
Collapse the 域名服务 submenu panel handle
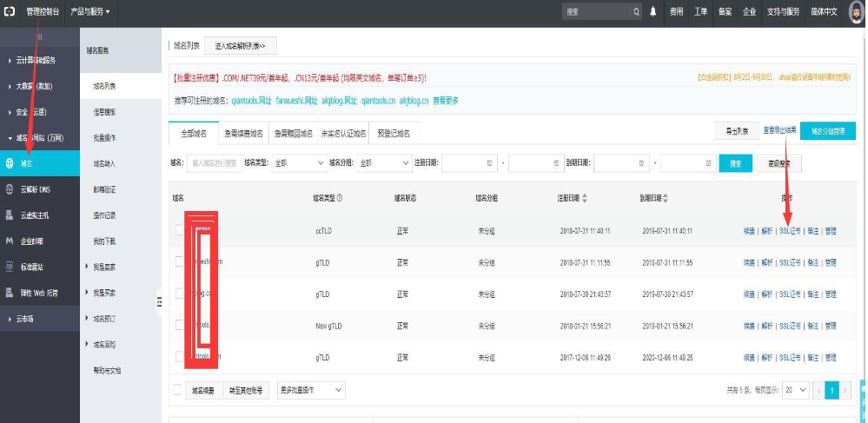point(159,301)
